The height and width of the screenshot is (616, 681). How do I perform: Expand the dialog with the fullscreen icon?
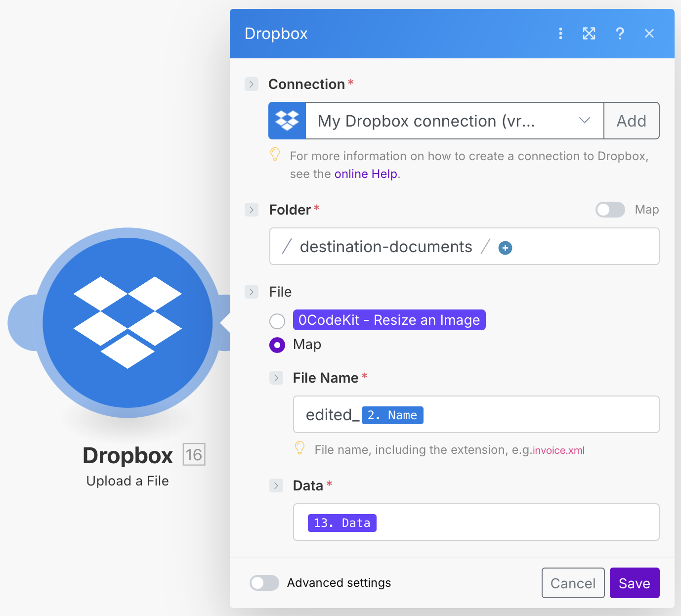pos(589,33)
